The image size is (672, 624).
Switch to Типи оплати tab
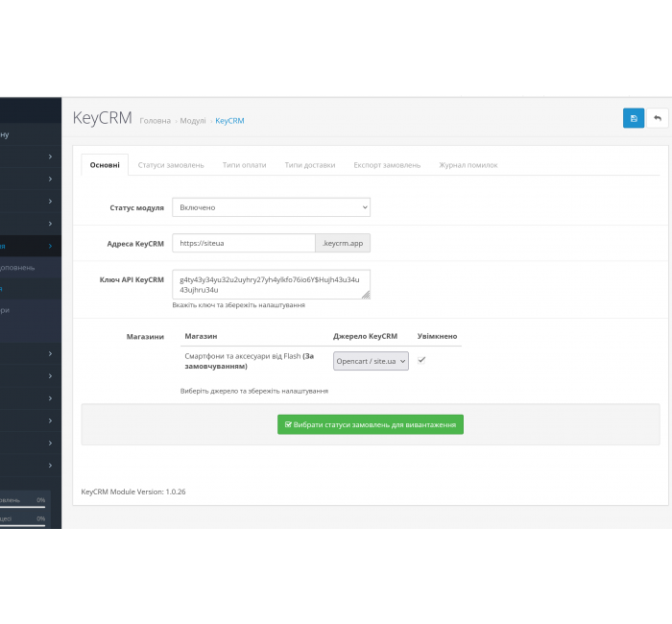pos(244,165)
